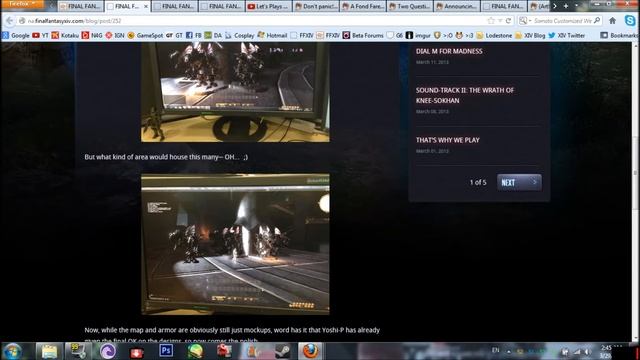The width and height of the screenshot is (640, 360).
Task: Open Photoshop from the taskbar
Action: [x=166, y=351]
